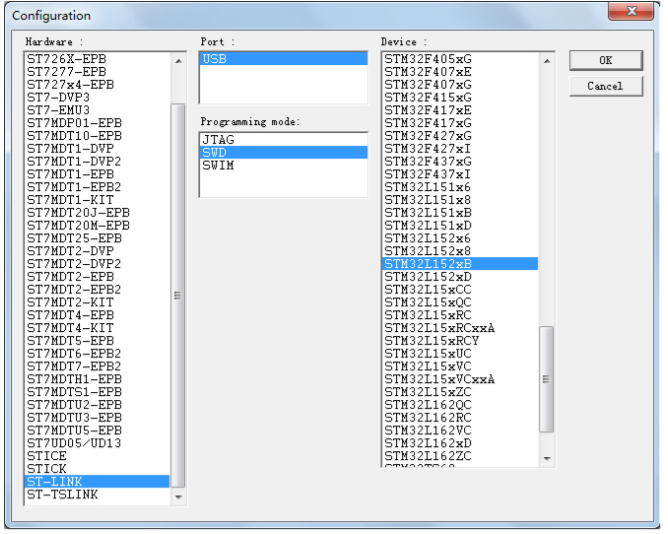Pick STM32L151xB device

tap(460, 212)
